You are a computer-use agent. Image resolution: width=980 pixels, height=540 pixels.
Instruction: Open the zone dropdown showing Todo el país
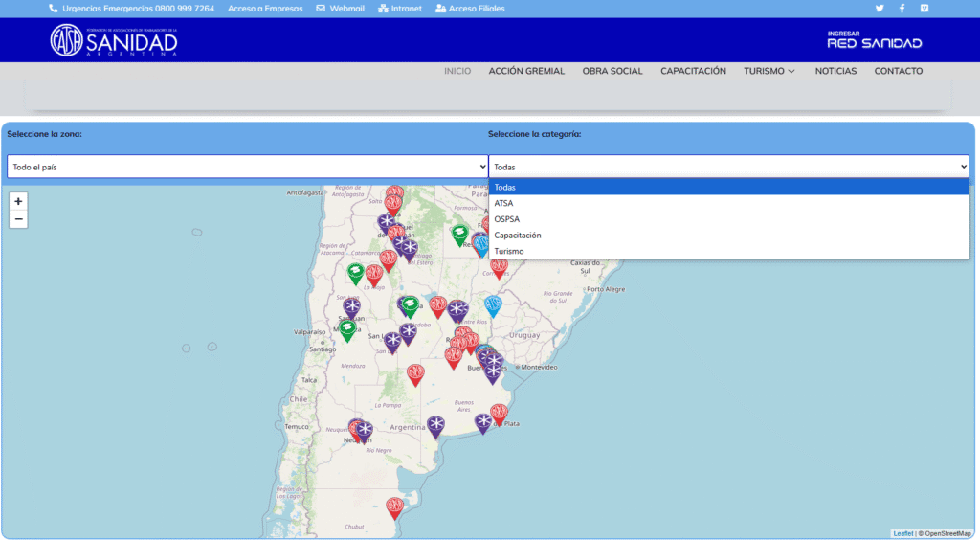[x=248, y=167]
